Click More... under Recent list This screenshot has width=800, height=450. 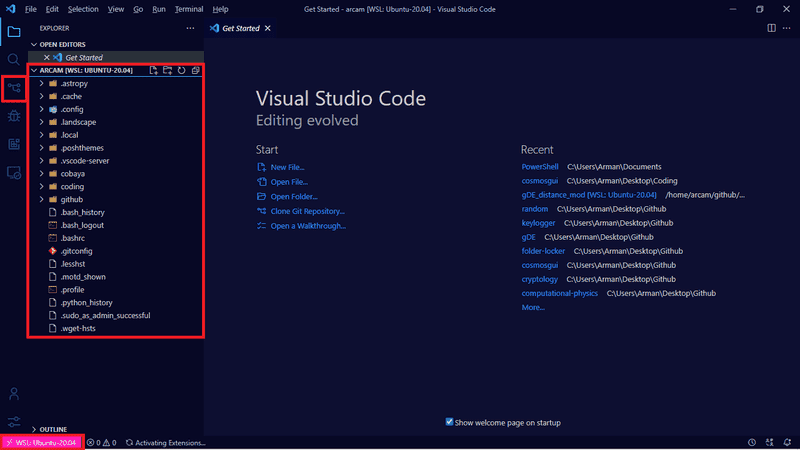(533, 307)
